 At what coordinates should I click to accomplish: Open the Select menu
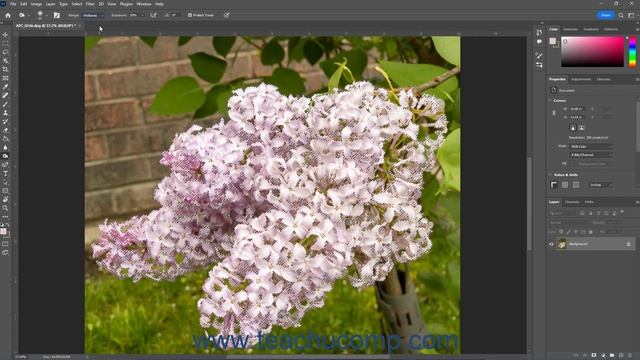click(x=77, y=4)
